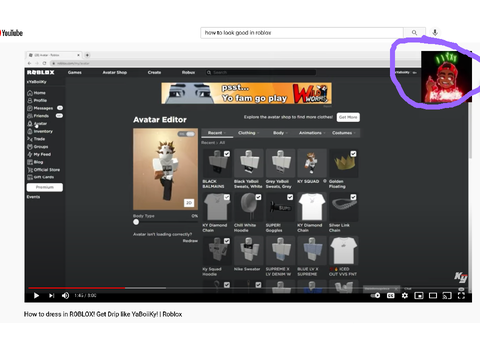Open the player settings gear
Image resolution: width=480 pixels, height=360 pixels.
(x=405, y=296)
